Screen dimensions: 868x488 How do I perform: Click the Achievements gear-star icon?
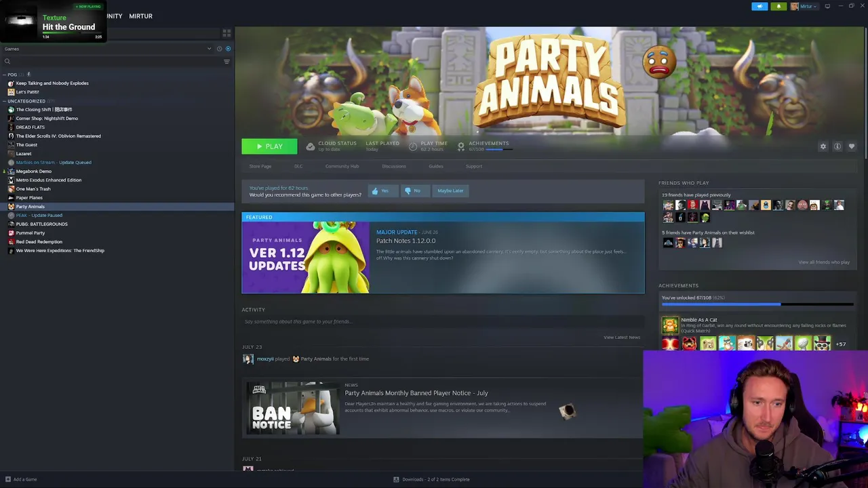click(x=461, y=146)
